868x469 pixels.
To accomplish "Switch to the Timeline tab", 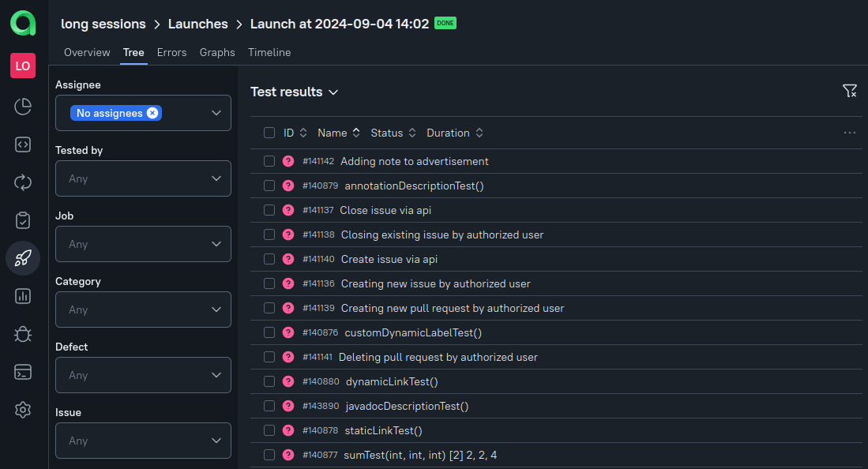I will 269,52.
